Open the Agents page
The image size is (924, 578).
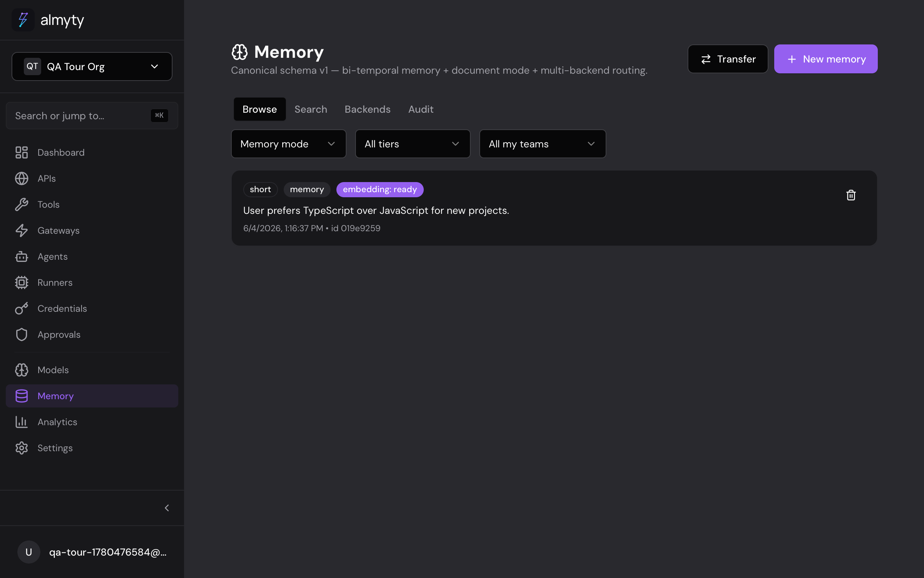click(92, 256)
